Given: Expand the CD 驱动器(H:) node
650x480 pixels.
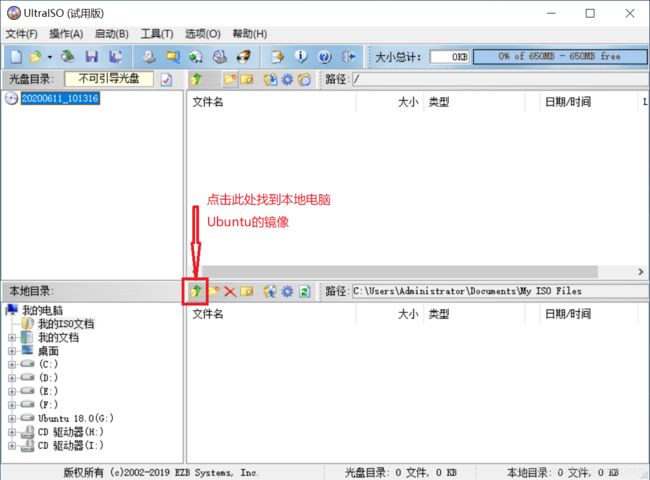Looking at the screenshot, I should pos(12,432).
